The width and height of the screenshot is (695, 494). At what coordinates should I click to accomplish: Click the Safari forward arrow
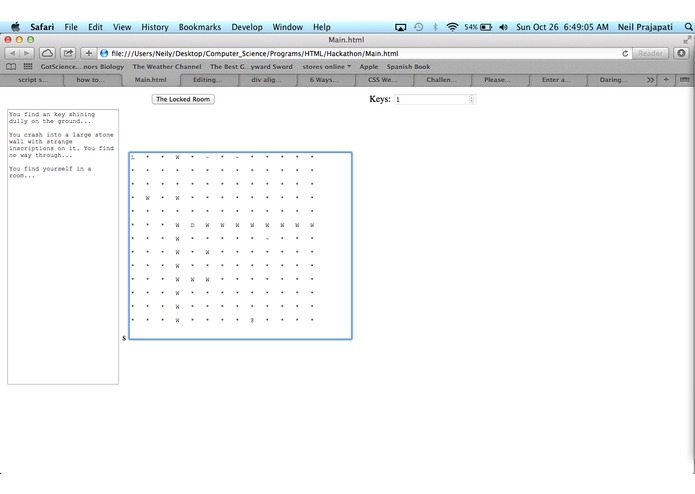point(27,53)
